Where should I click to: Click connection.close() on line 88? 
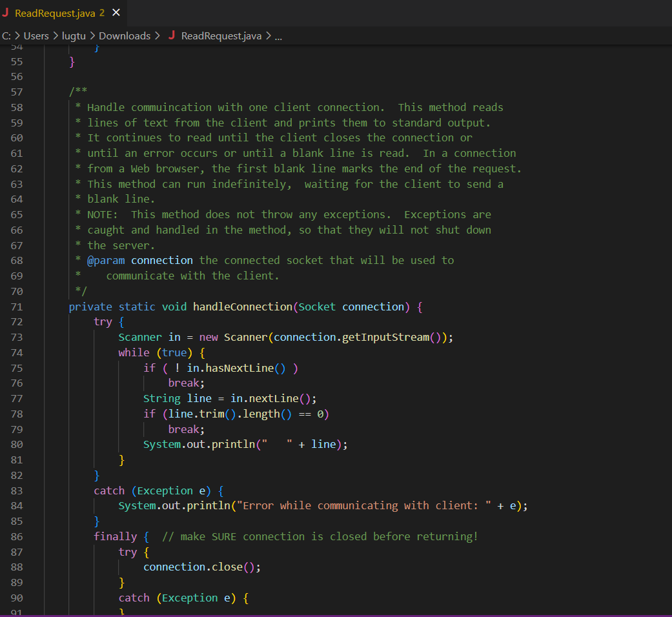tap(202, 567)
